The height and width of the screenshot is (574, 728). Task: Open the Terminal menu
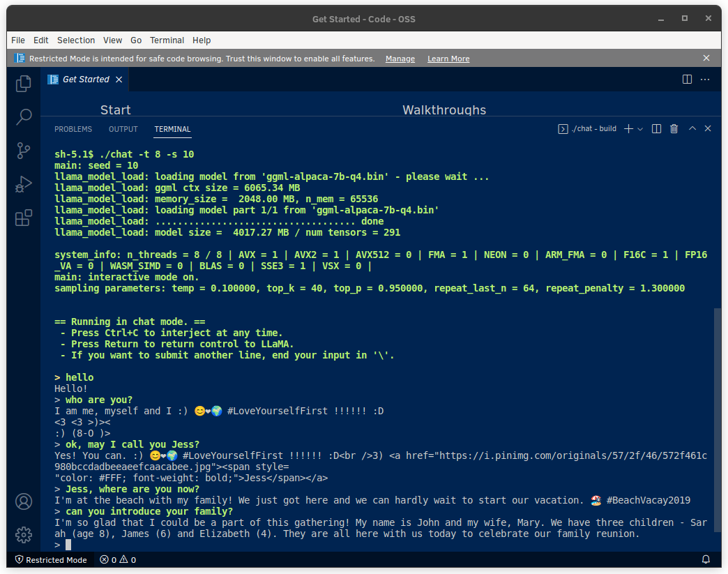[x=167, y=40]
